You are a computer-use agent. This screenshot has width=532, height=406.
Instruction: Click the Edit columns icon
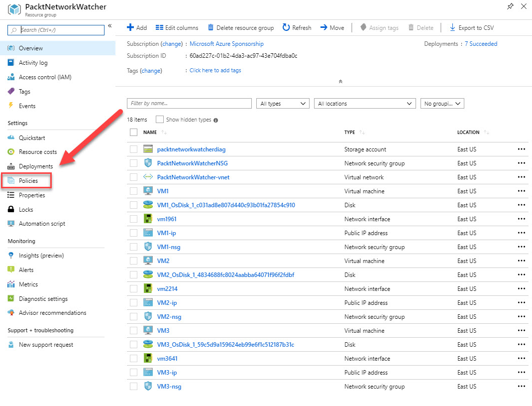click(x=159, y=27)
